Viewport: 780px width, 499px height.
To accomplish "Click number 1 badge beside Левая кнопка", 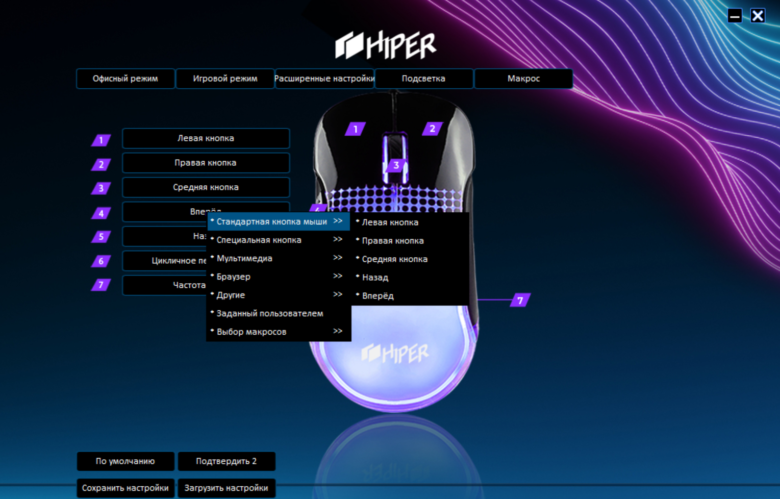I will [x=101, y=140].
